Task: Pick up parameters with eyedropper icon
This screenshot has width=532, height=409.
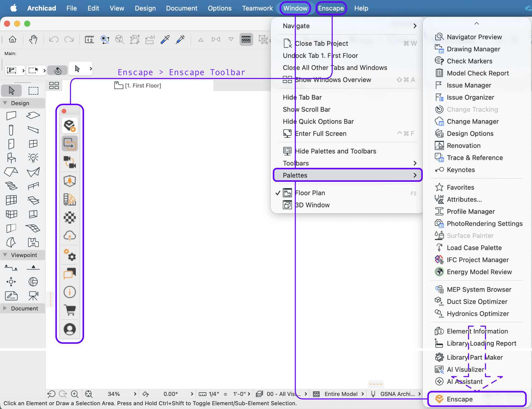Action: click(165, 39)
